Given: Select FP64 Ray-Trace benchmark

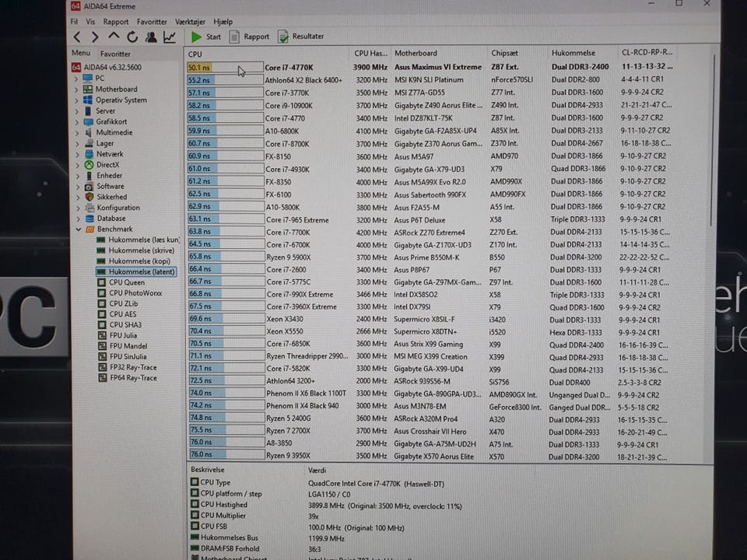Looking at the screenshot, I should (x=128, y=378).
